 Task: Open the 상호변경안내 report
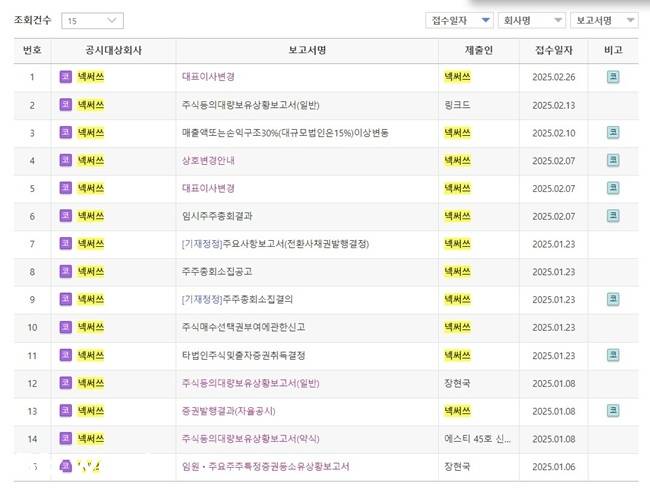click(x=208, y=160)
